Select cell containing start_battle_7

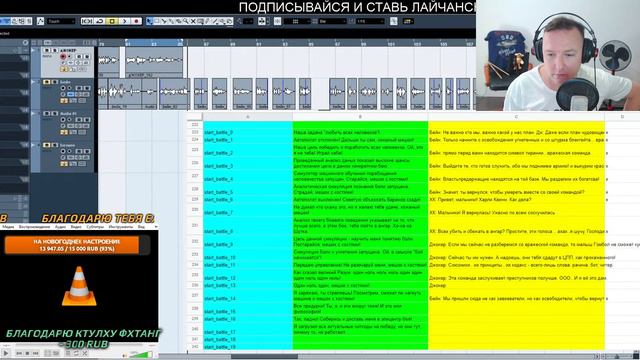248,210
